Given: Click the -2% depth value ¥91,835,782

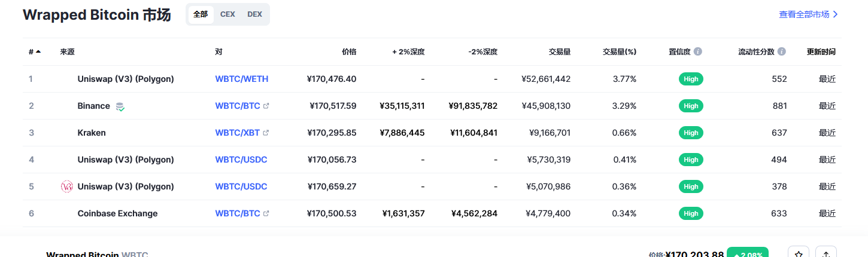Looking at the screenshot, I should click(473, 106).
